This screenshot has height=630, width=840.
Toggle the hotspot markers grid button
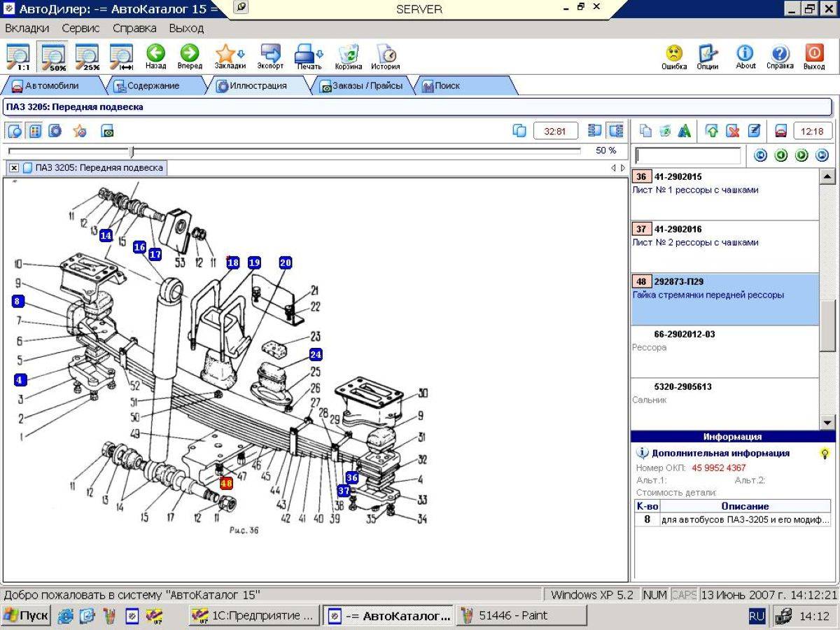34,131
